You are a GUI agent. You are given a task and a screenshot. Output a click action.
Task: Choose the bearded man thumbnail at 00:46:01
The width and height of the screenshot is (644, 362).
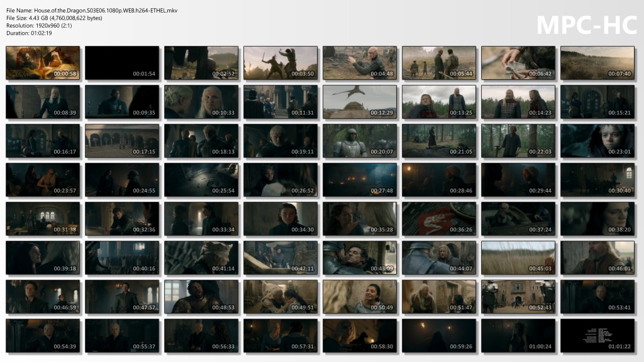pos(597,258)
